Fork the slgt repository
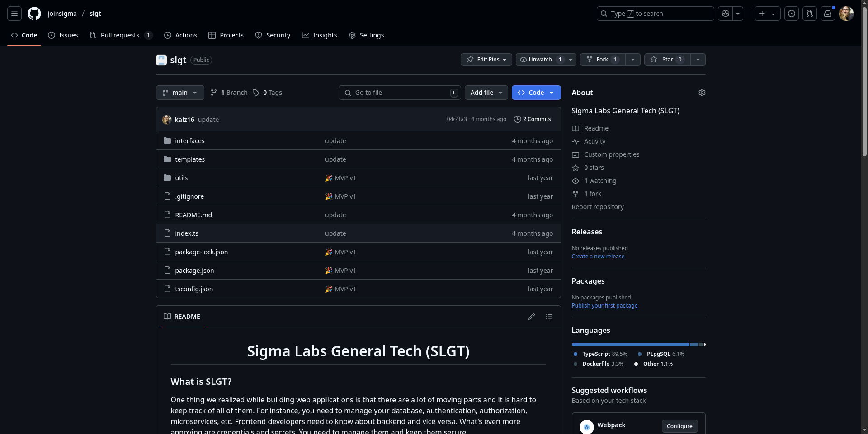The height and width of the screenshot is (434, 868). (603, 60)
